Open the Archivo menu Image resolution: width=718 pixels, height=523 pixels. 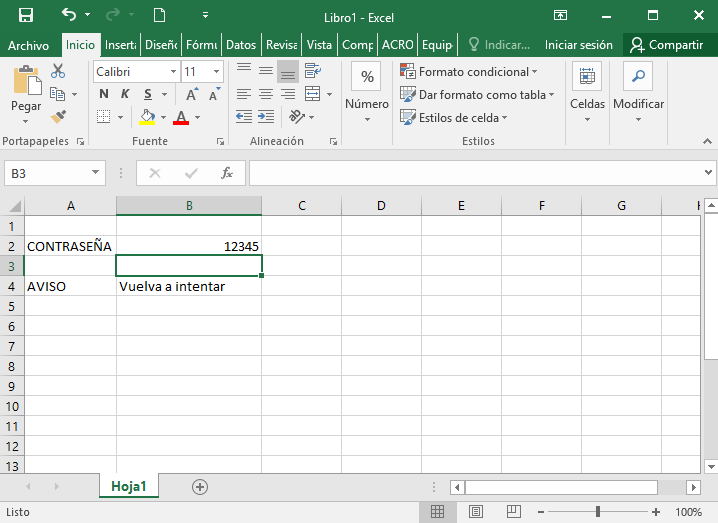coord(28,45)
